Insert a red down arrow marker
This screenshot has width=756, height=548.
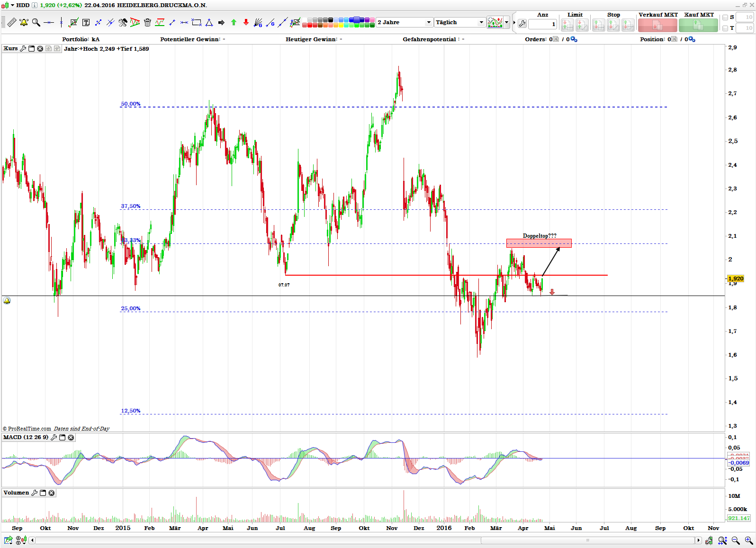pos(246,22)
